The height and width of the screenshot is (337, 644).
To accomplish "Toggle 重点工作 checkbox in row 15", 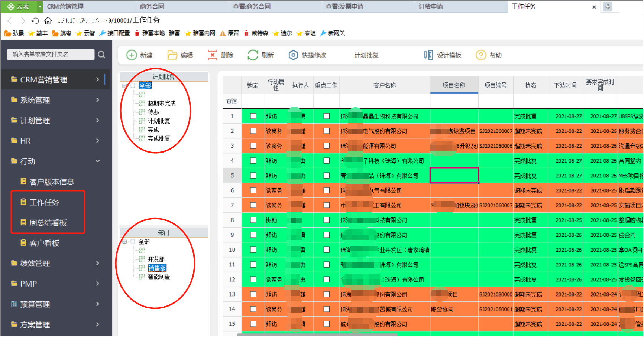I will (x=327, y=324).
